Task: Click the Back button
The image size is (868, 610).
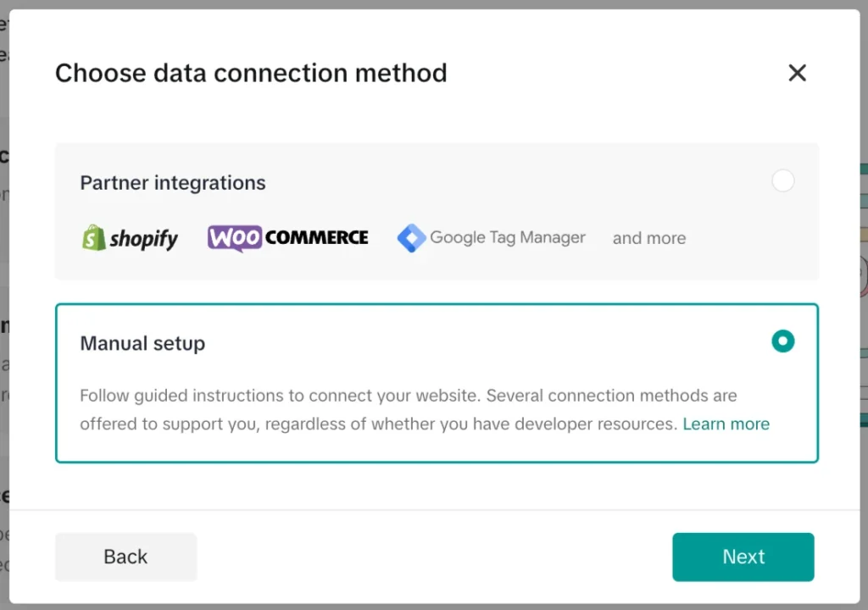Action: click(x=125, y=557)
